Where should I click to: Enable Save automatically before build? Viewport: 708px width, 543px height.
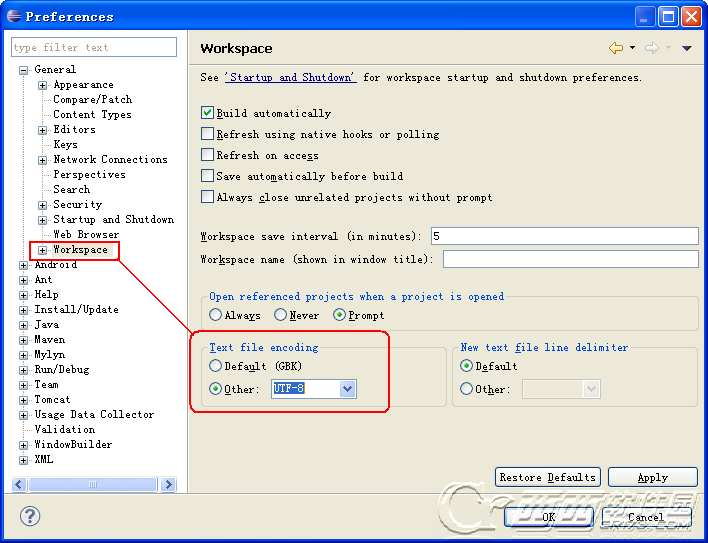tap(208, 177)
